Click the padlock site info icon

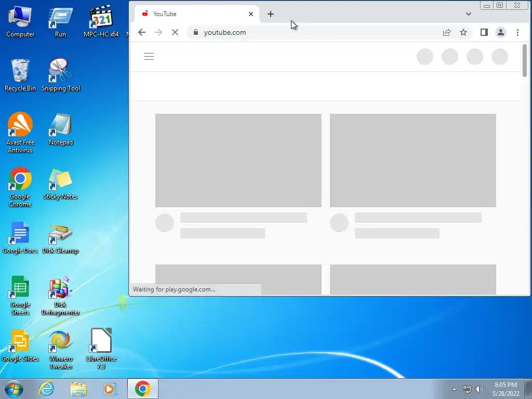(196, 32)
